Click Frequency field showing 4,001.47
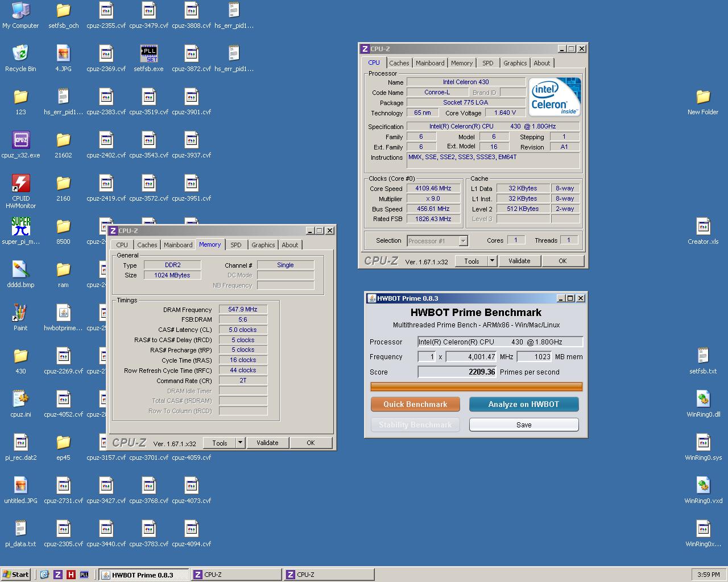Viewport: 728px width, 582px height. tap(471, 357)
